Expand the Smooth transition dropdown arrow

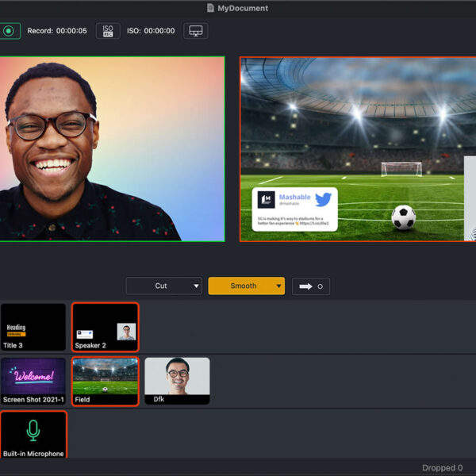click(x=278, y=286)
